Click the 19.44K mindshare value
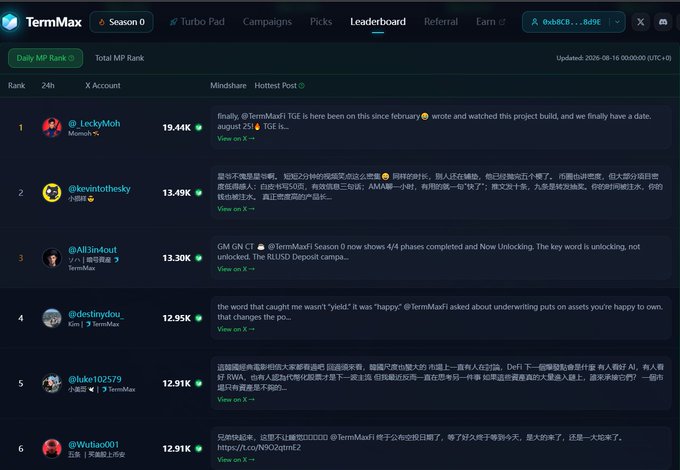The height and width of the screenshot is (470, 680). (x=177, y=128)
